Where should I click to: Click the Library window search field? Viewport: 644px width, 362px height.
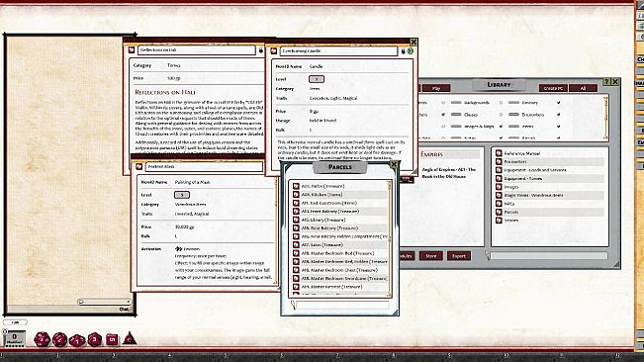549,256
